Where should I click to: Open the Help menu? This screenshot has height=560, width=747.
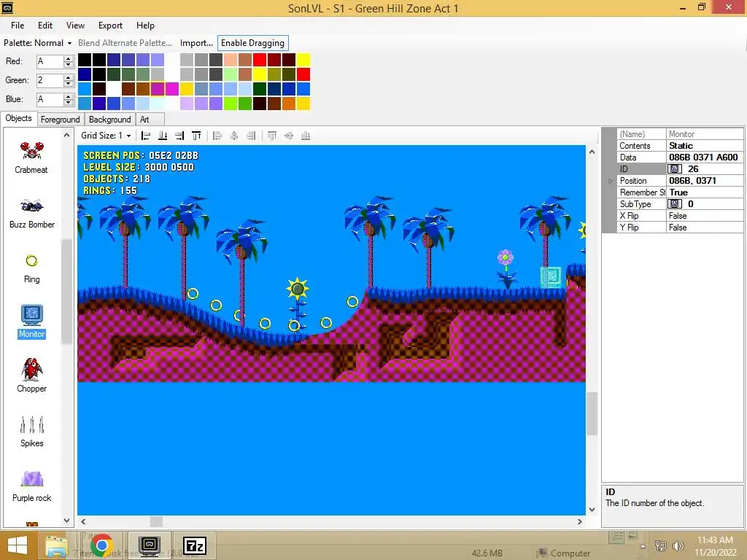pyautogui.click(x=145, y=26)
